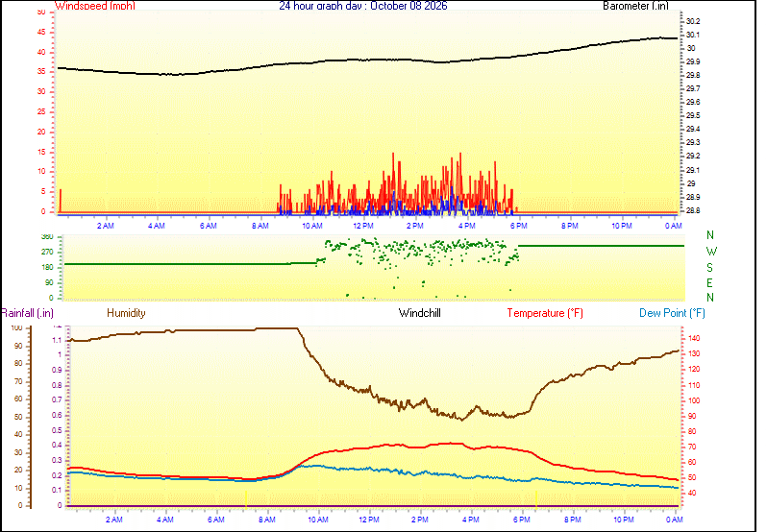The image size is (767, 532).
Task: Click the 12 PM label under the windspeed chart
Action: click(363, 226)
